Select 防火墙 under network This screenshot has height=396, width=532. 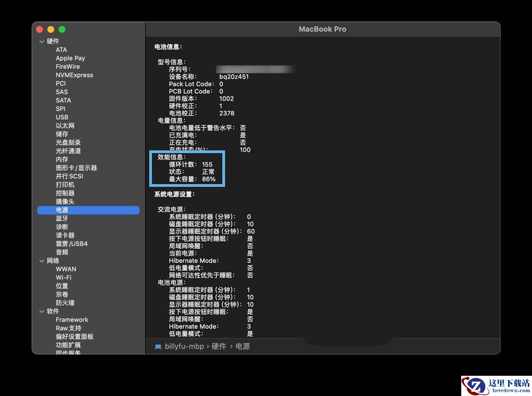tap(65, 303)
